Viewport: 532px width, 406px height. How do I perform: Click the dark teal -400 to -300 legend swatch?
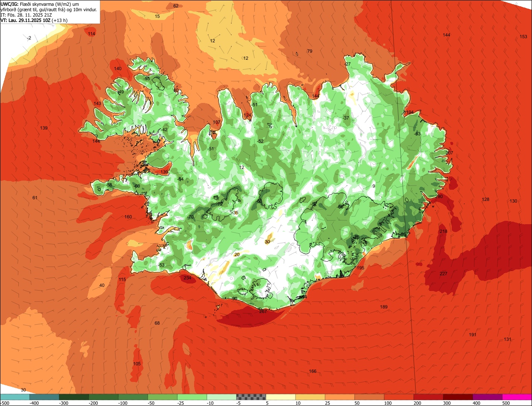pyautogui.click(x=44, y=397)
